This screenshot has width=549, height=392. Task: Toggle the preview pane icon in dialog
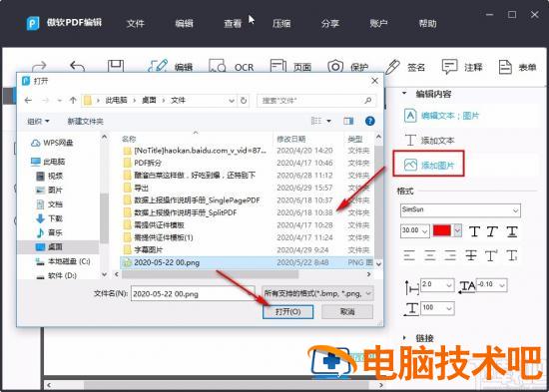coord(348,121)
